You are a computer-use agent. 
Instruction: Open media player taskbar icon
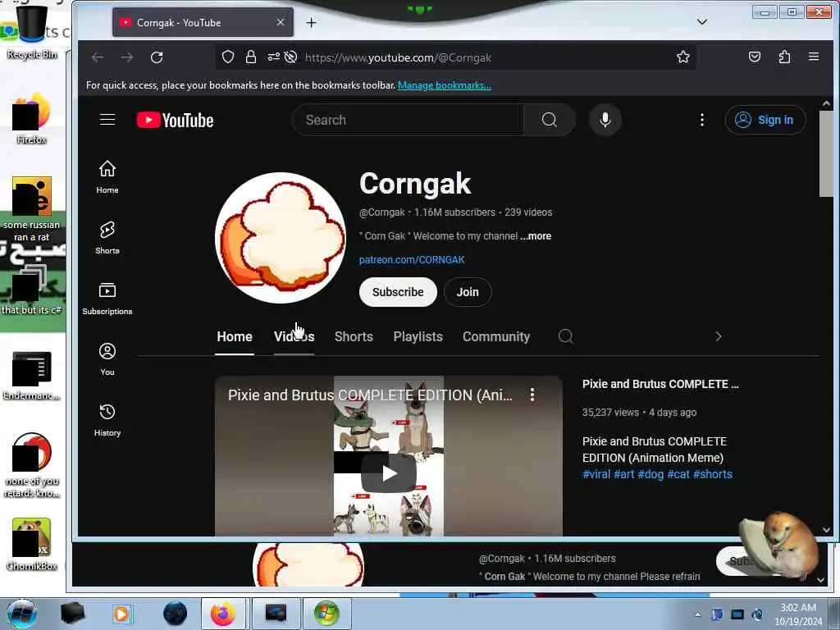[121, 614]
